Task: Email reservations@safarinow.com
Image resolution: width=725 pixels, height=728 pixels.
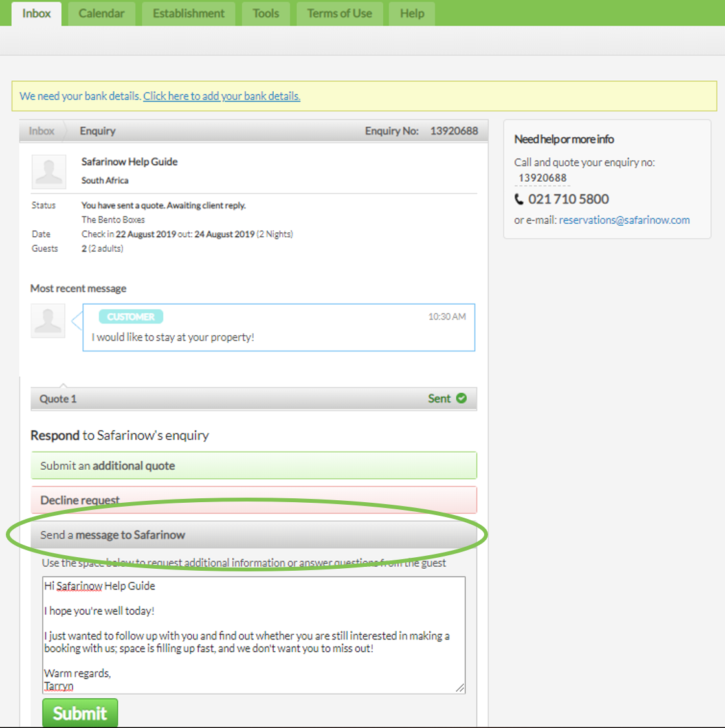Action: (624, 220)
